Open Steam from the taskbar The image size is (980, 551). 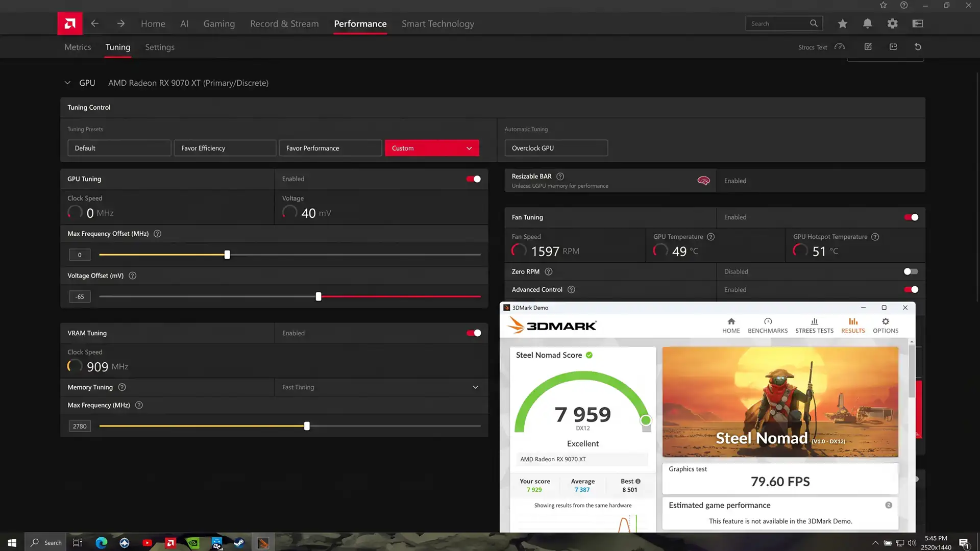(x=239, y=543)
